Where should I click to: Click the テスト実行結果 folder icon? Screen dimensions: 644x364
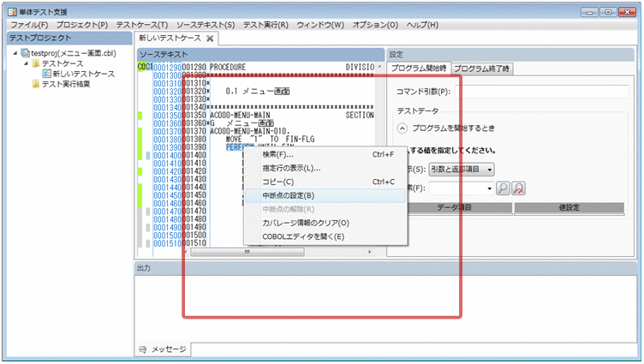[36, 84]
